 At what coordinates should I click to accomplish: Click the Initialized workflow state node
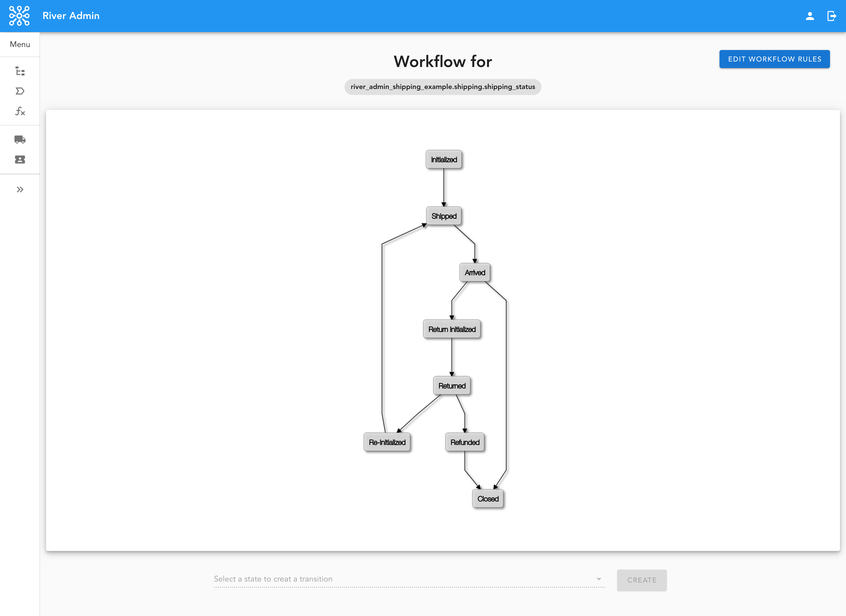coord(443,159)
